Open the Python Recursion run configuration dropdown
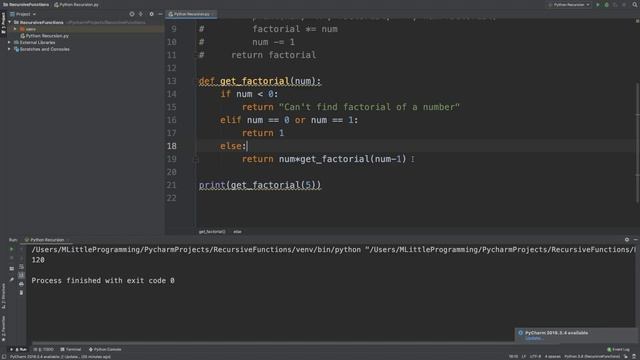This screenshot has height=360, width=640. [x=569, y=5]
